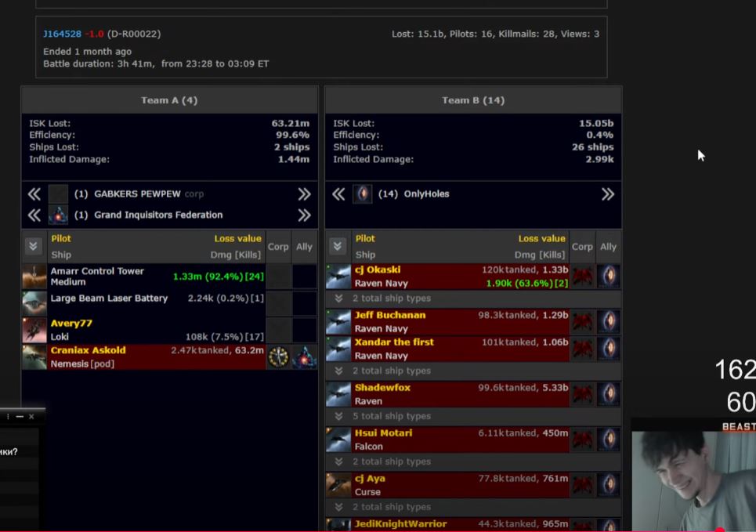Sort Team B by Loss value
756x532 pixels.
coord(542,238)
